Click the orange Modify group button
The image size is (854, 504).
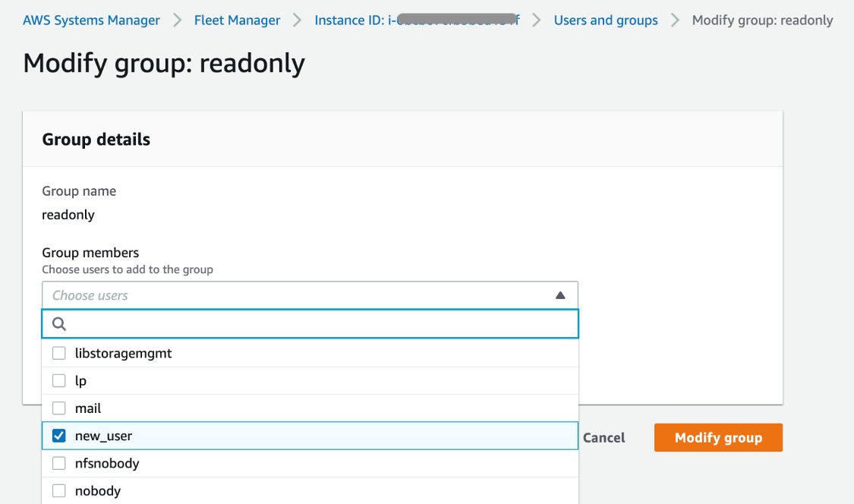(x=717, y=437)
